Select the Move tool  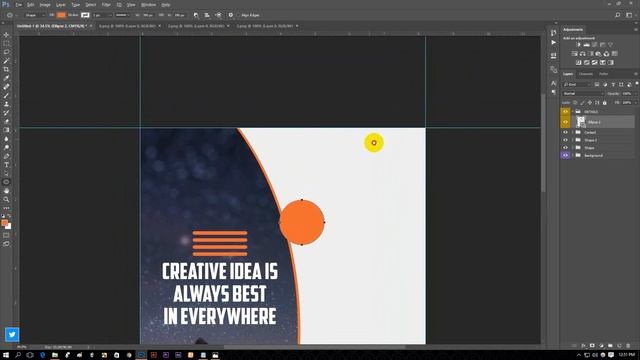click(6, 35)
